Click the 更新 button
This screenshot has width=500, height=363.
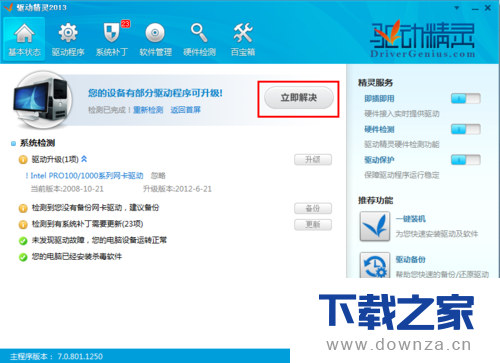coord(313,224)
